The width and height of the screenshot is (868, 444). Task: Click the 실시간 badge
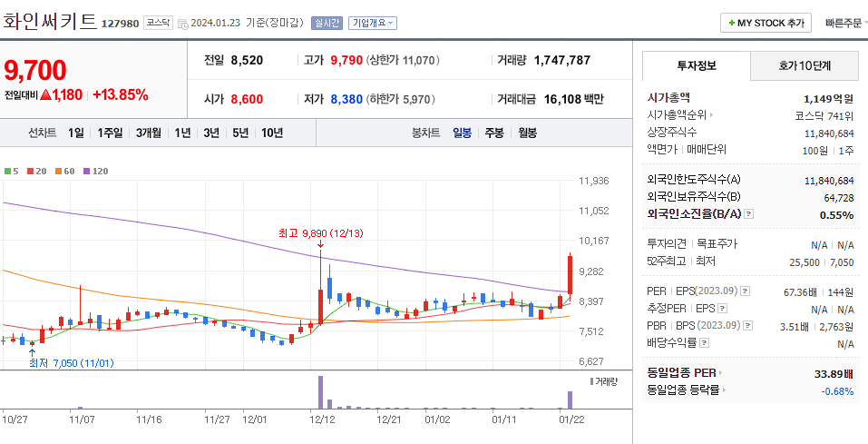click(x=327, y=24)
